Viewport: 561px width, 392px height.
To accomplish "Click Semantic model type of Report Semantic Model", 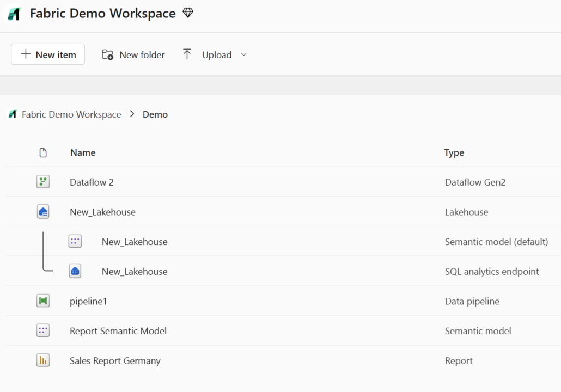I will click(x=478, y=331).
